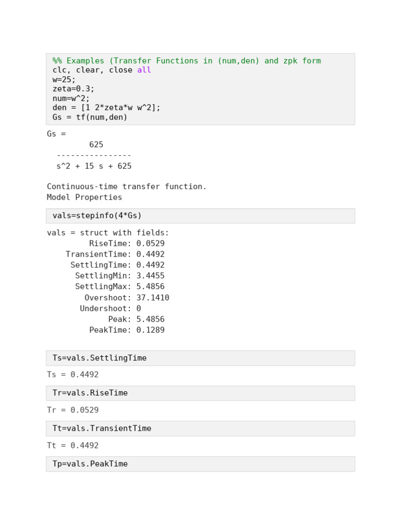Click the Overshoot value 37.1410
Viewport: 399px width, 532px height.
(153, 298)
